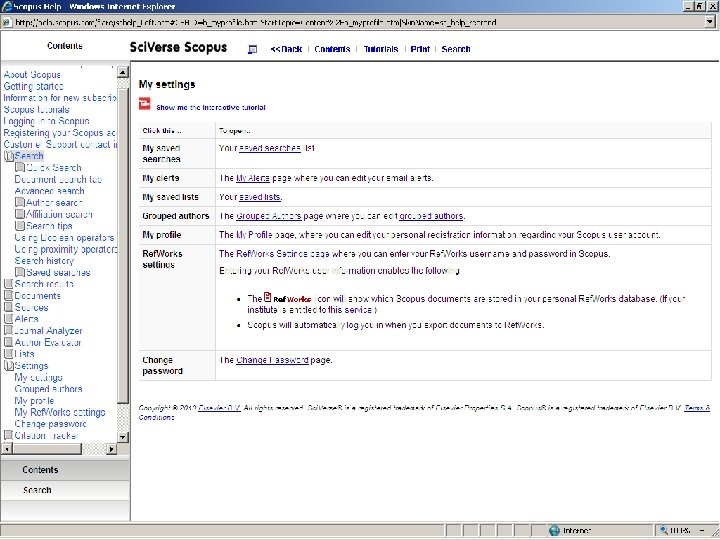
Task: Click the contents pane scroll up arrow
Action: 123,72
